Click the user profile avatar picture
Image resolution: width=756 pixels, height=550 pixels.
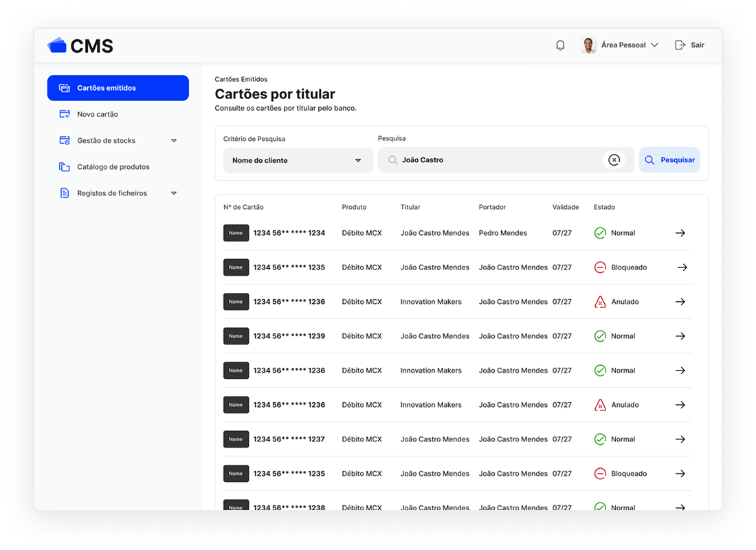pos(588,45)
